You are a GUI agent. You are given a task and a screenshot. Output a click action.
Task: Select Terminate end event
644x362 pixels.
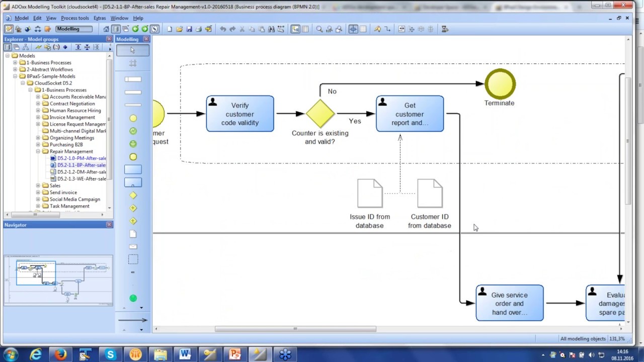tap(500, 84)
